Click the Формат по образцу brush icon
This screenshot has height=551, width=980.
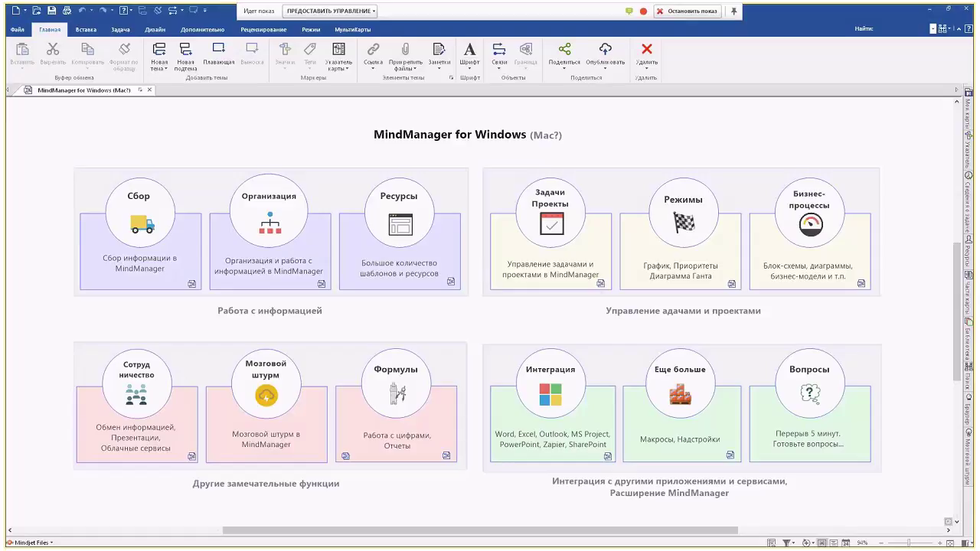[x=124, y=49]
